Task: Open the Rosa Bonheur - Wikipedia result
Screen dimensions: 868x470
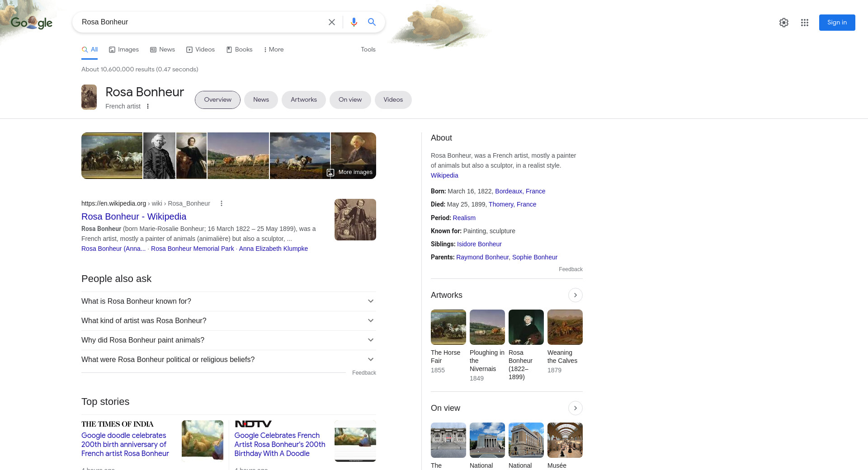Action: click(134, 216)
